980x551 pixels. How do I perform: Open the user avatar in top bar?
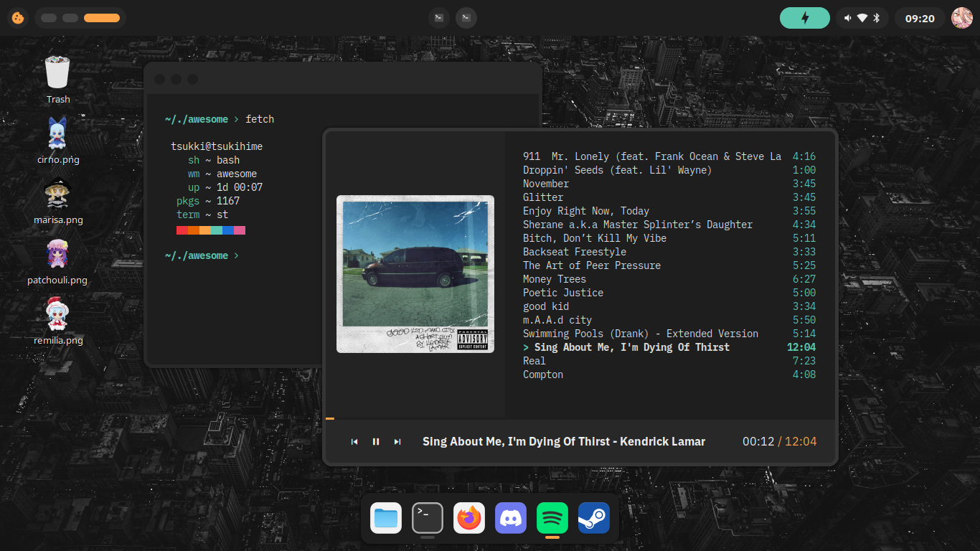coord(961,18)
